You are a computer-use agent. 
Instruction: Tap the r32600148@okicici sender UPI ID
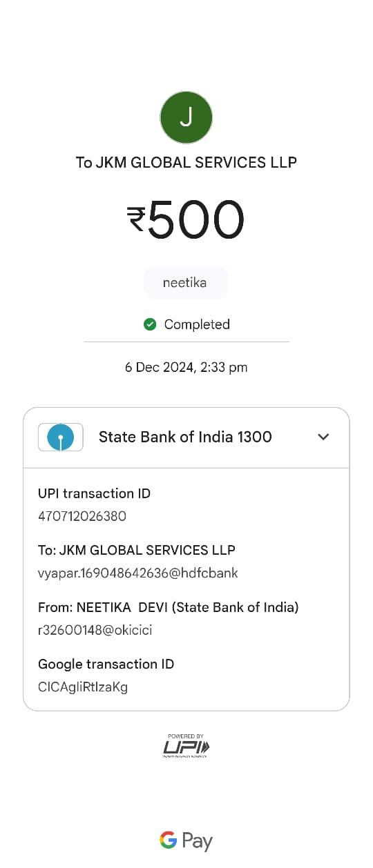click(95, 630)
